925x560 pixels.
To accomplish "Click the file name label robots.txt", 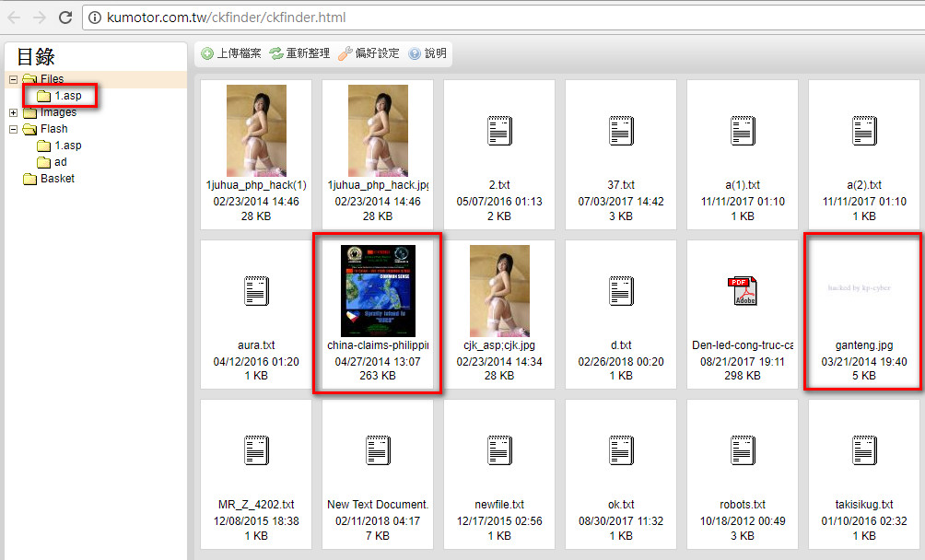I will [743, 505].
